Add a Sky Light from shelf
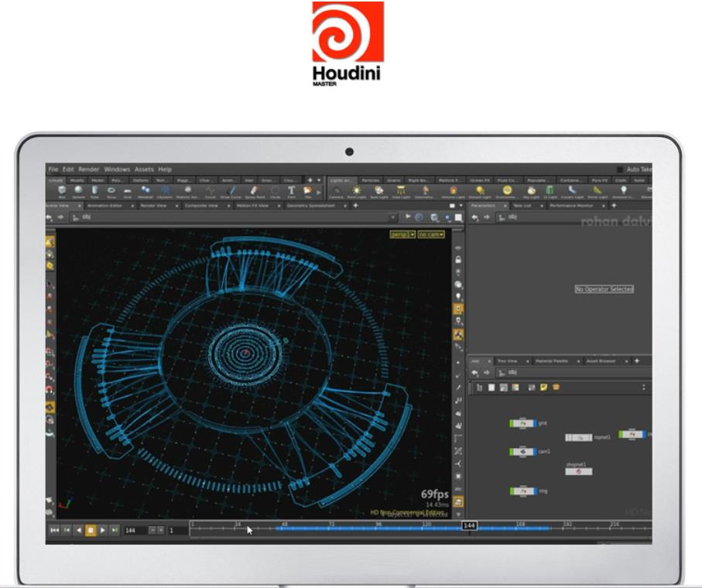Screen dimensions: 702x588 (532, 190)
